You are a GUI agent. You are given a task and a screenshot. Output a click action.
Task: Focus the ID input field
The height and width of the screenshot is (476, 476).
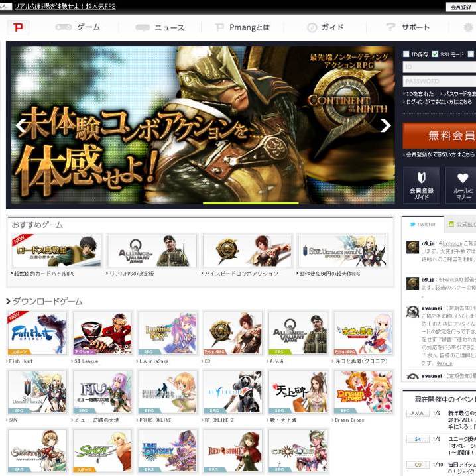[440, 67]
